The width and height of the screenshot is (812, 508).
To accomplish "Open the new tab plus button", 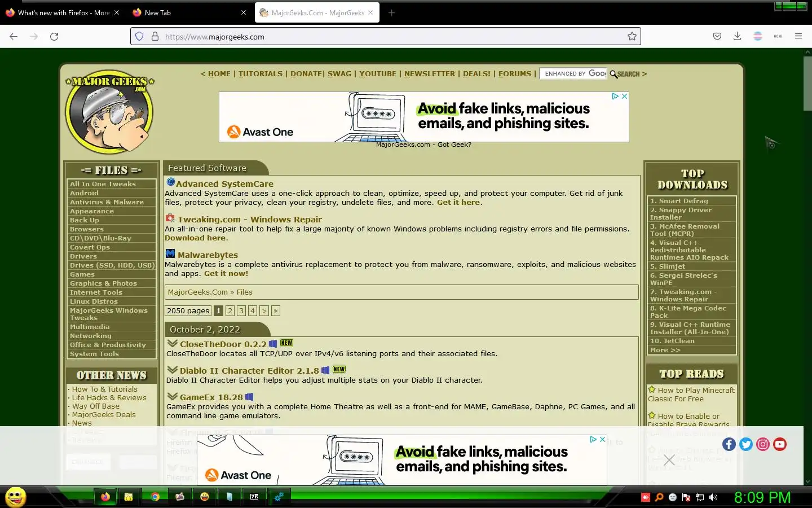I will point(391,12).
